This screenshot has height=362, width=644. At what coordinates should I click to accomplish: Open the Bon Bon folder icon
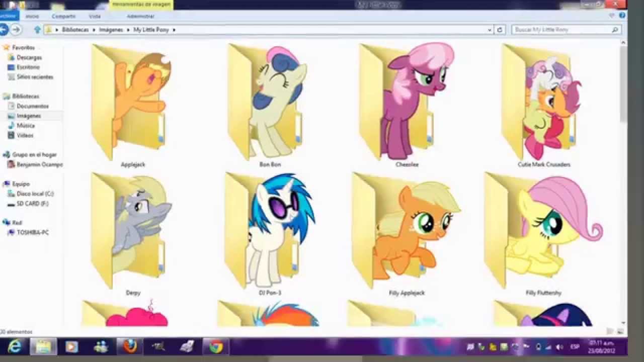click(x=268, y=103)
